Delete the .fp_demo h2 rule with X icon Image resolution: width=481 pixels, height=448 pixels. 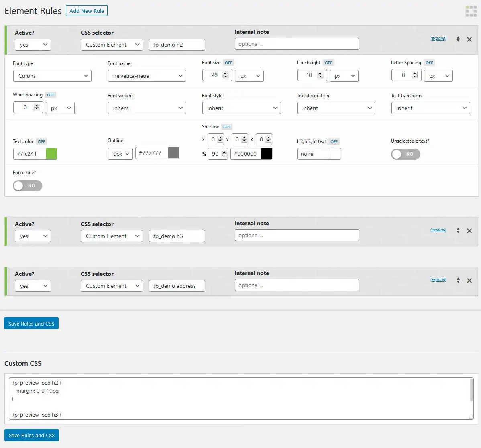pos(469,39)
